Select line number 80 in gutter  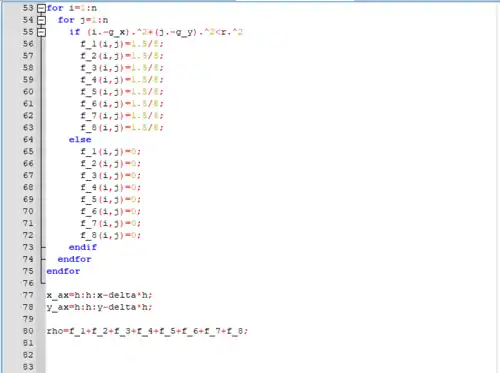coord(28,331)
